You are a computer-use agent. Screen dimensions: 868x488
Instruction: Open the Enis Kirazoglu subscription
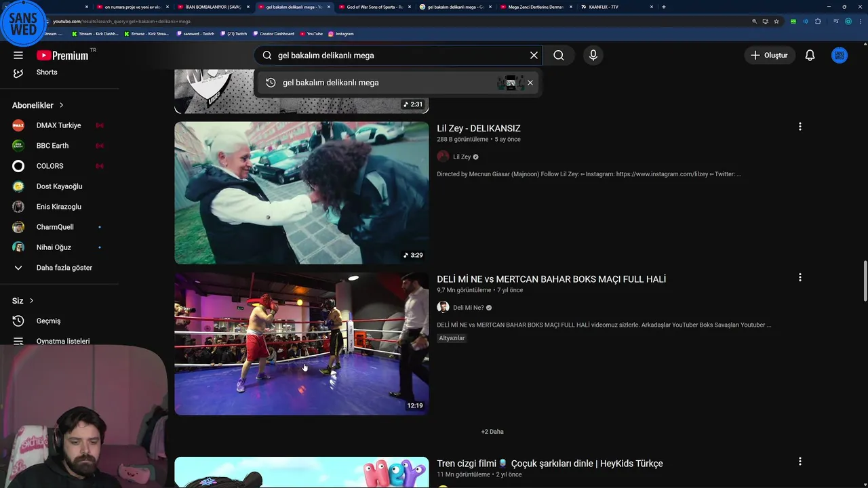click(59, 207)
